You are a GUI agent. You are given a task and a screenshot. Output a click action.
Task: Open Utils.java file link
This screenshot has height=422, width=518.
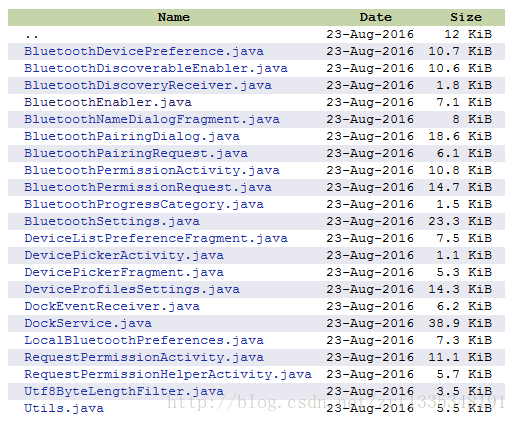pyautogui.click(x=64, y=408)
